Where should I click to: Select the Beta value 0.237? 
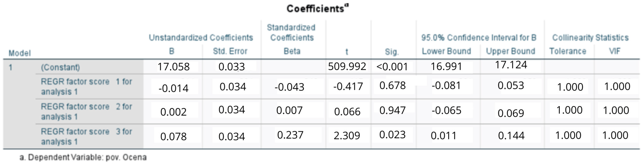(290, 135)
